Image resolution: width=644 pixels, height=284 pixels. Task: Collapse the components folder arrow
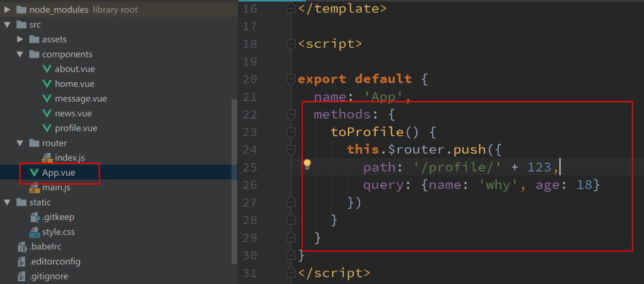[x=20, y=54]
